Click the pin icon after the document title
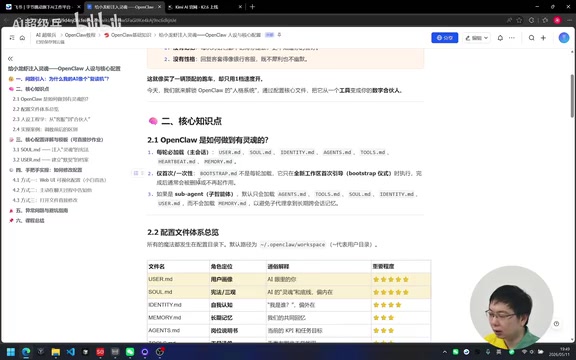Image resolution: width=576 pixels, height=360 pixels. (279, 35)
